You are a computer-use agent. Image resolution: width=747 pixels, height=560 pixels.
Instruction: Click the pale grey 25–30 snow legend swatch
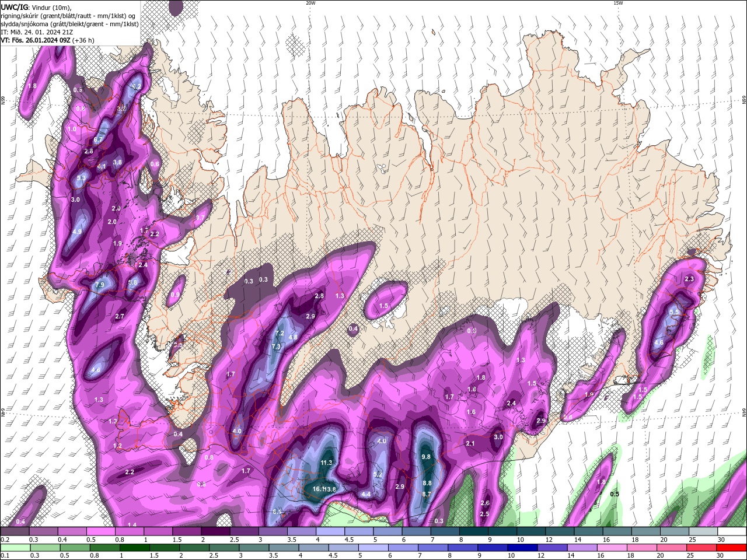tap(704, 531)
